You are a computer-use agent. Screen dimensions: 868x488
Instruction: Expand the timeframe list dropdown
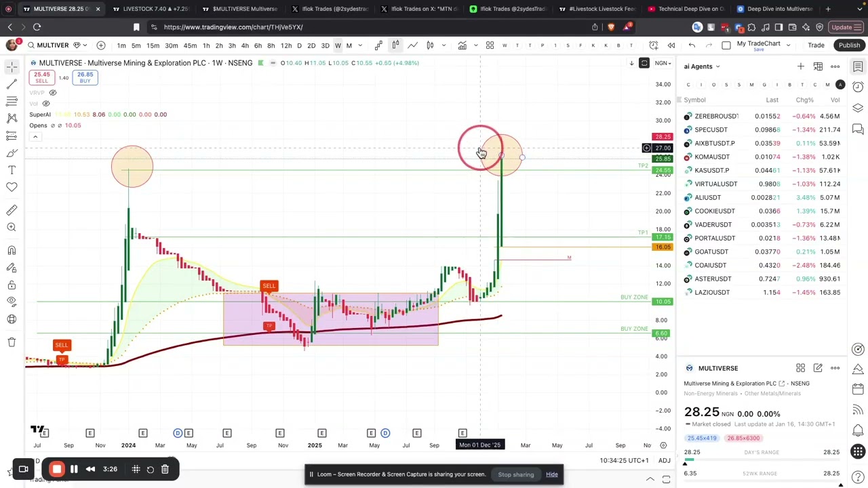[x=360, y=45]
